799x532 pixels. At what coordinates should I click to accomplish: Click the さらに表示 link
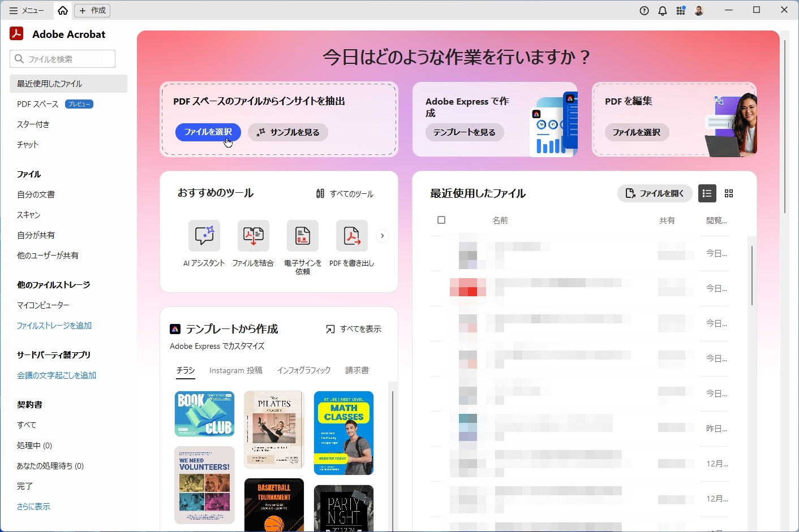[x=33, y=507]
